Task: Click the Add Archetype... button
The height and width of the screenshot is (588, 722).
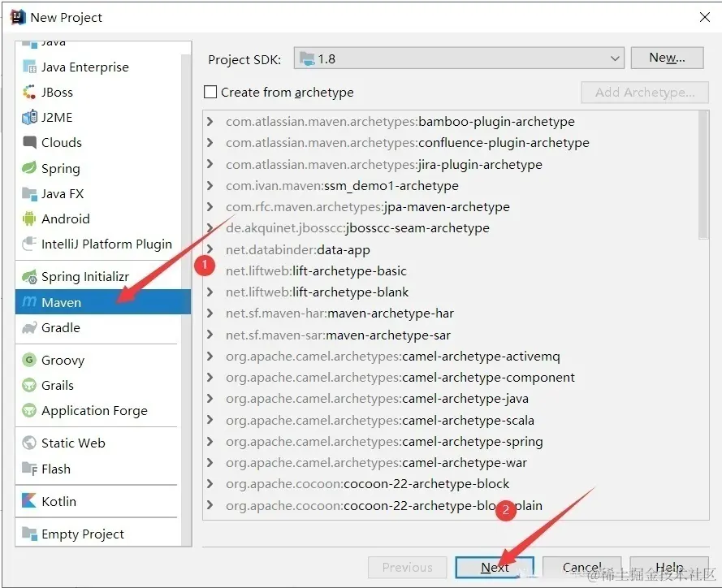Action: click(645, 93)
